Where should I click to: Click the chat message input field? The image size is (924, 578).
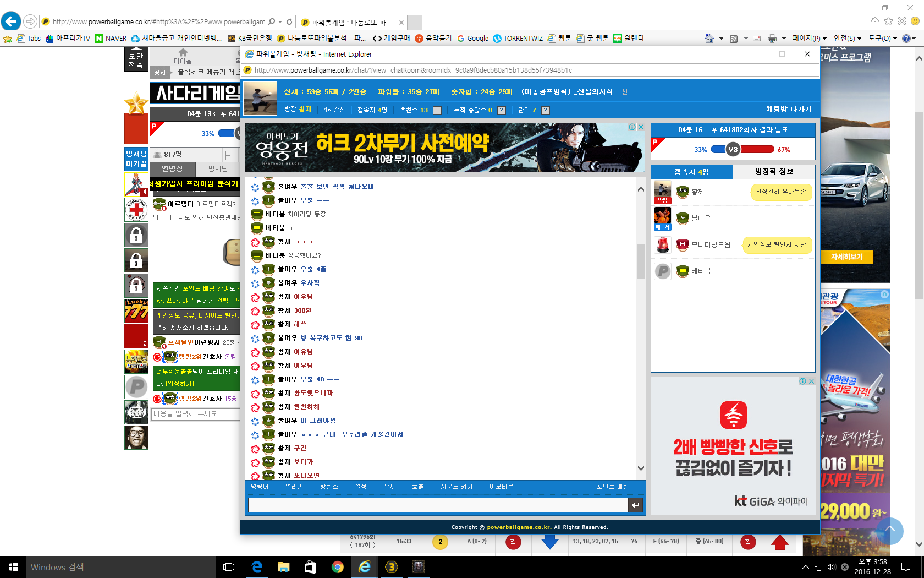[438, 505]
